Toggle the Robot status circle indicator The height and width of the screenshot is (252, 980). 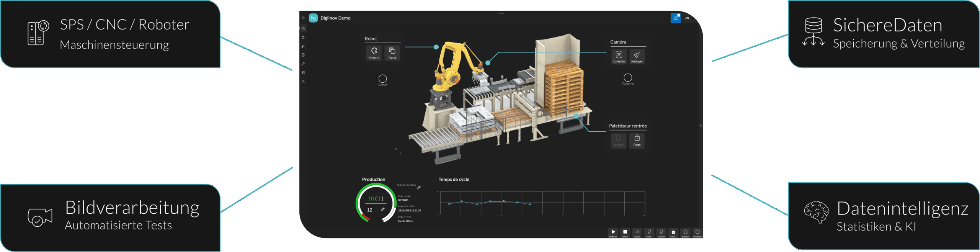[382, 79]
